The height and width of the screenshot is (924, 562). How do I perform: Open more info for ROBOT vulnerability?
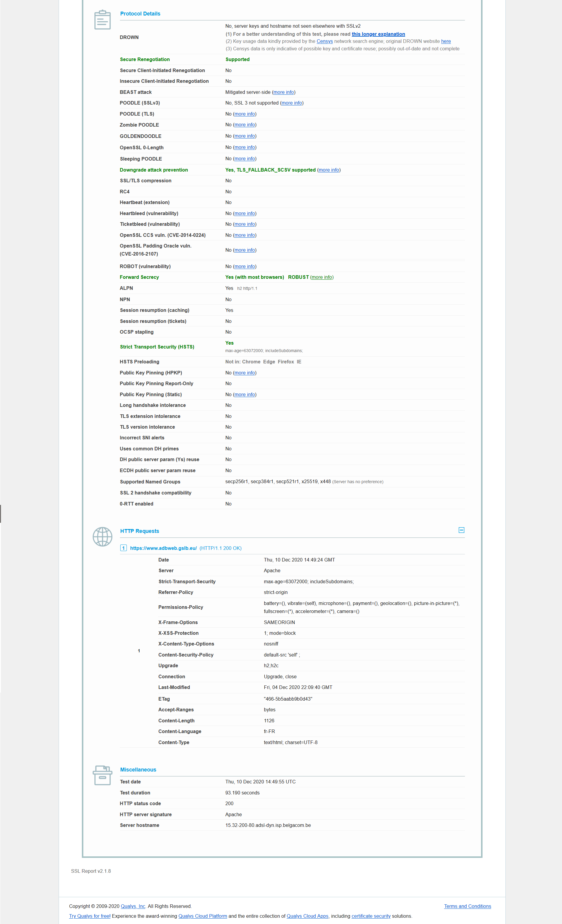click(x=245, y=267)
